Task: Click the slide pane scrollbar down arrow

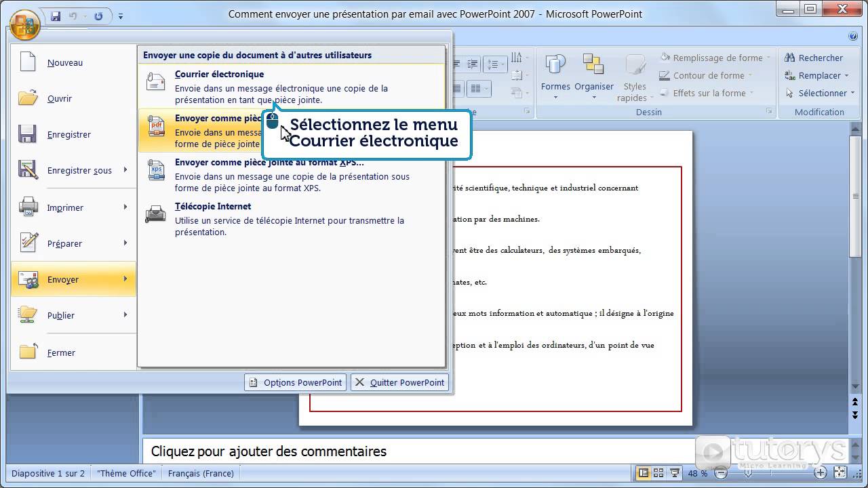Action: tap(856, 387)
